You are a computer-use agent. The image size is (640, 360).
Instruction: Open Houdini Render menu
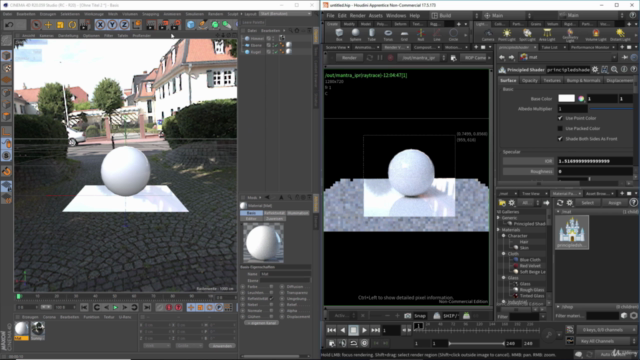pyautogui.click(x=358, y=16)
